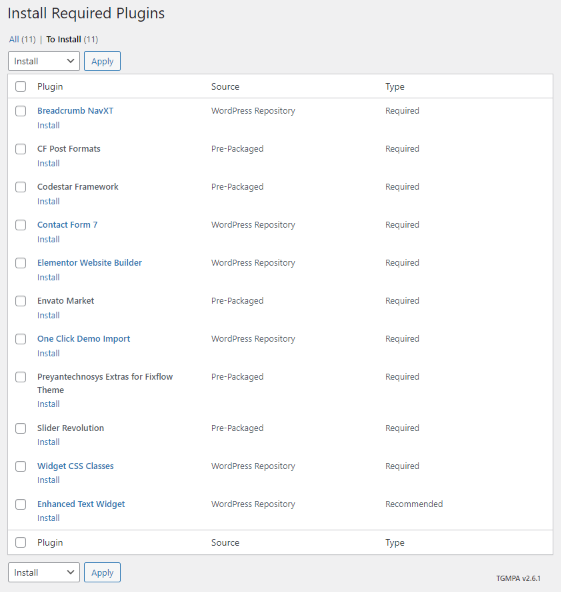Click the Pre-Packaged source for Slider Revolution
Screen dimensions: 561x592
[237, 428]
